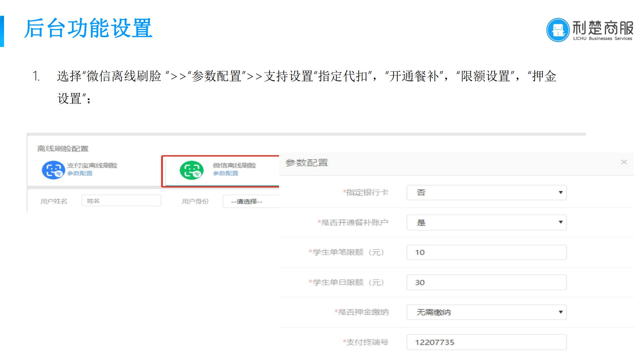Click the 后台功能设置 slide title
644x362 pixels.
point(89,28)
